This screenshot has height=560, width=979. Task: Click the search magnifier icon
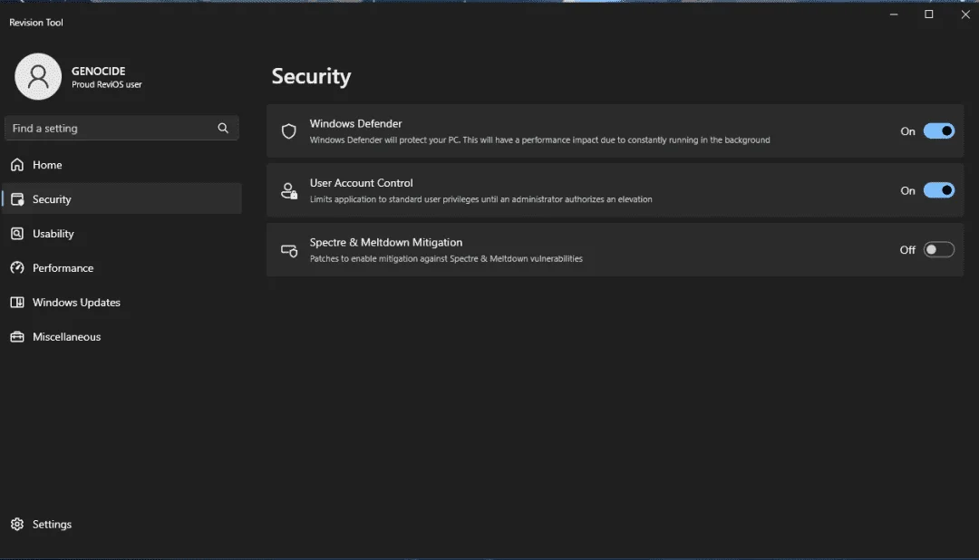(x=223, y=128)
